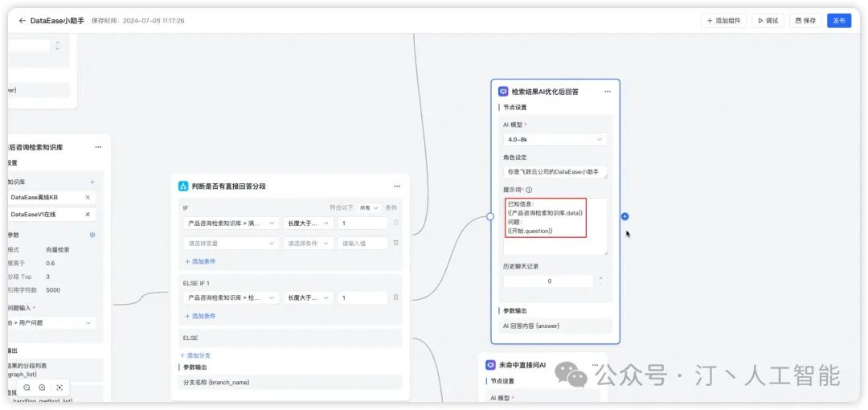Click the 历史聊天记录 number field

coord(549,281)
